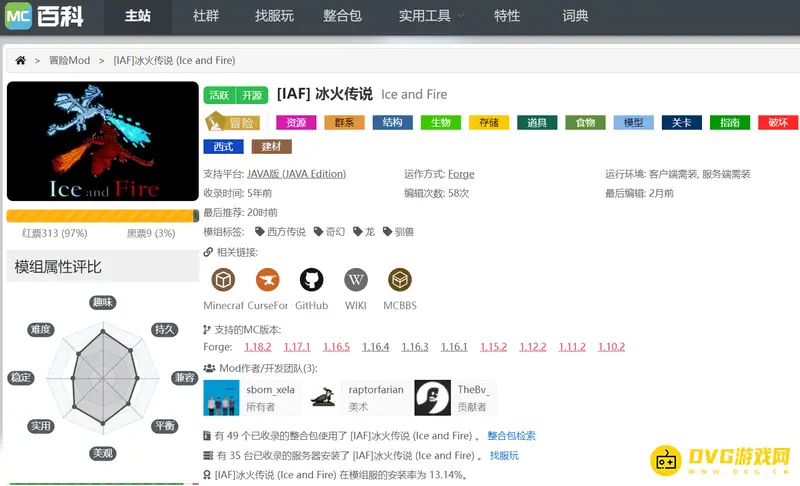Click the MC百科 site logo
This screenshot has width=800, height=486.
coord(44,16)
